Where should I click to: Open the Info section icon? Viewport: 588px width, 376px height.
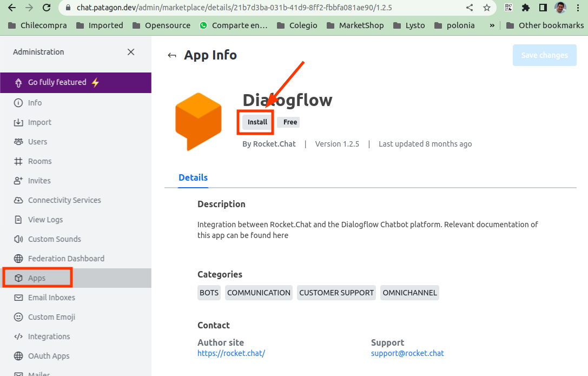click(x=18, y=103)
